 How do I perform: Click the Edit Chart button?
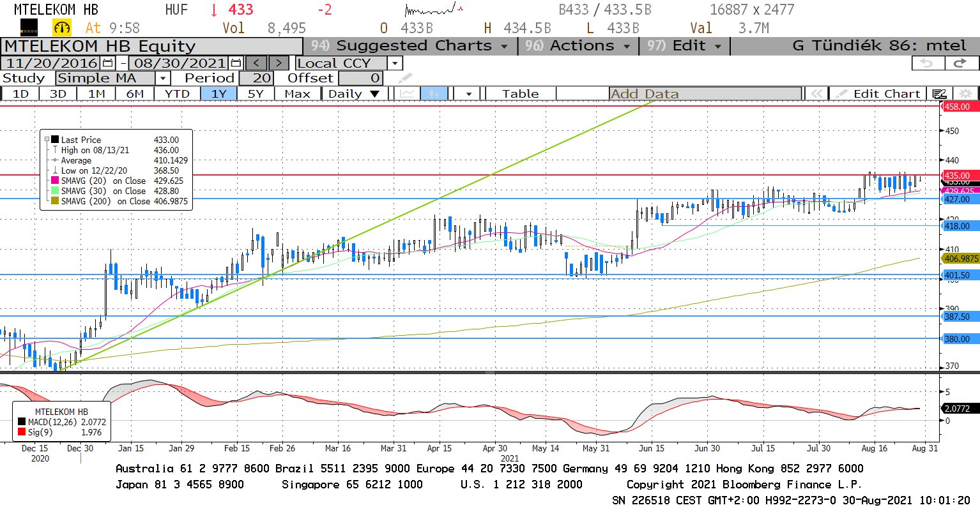[x=880, y=94]
